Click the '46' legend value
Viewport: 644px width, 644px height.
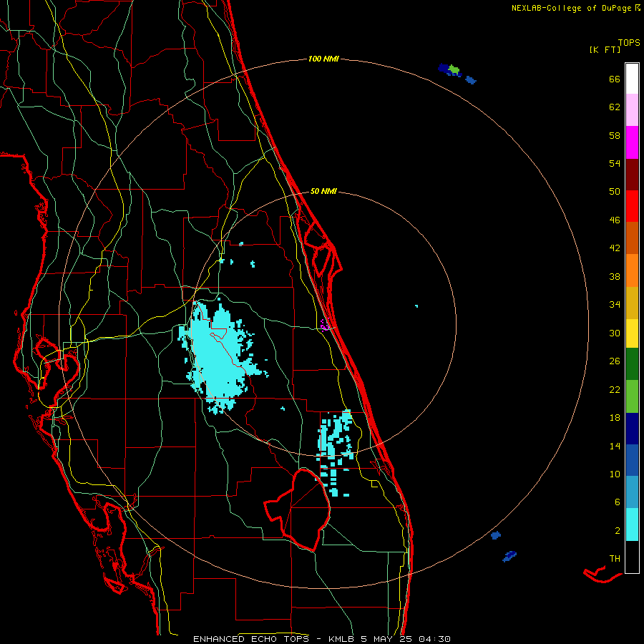click(x=615, y=220)
